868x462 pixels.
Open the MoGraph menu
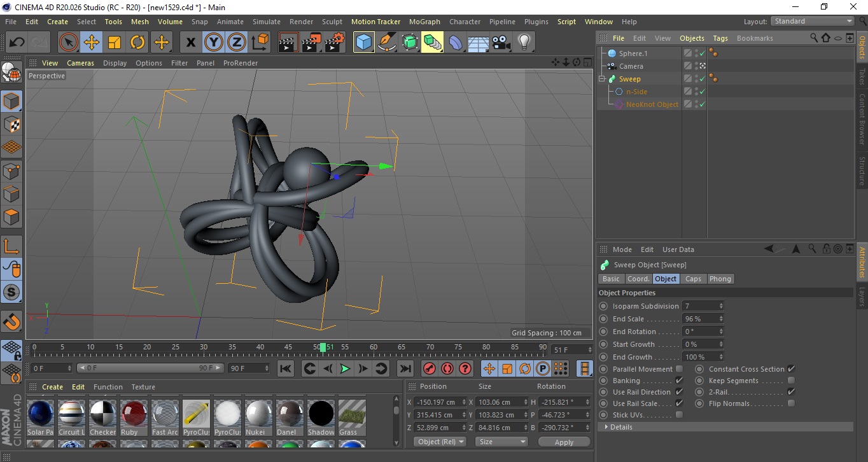click(x=424, y=22)
